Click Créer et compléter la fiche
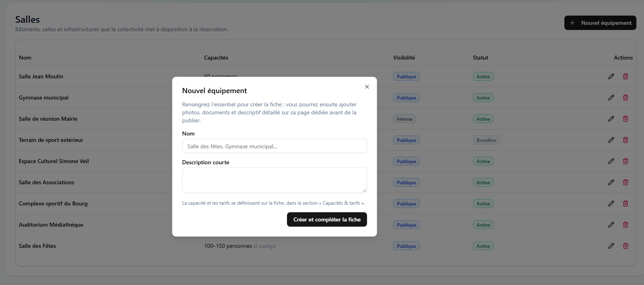Screen dimensions: 644x285 327,219
